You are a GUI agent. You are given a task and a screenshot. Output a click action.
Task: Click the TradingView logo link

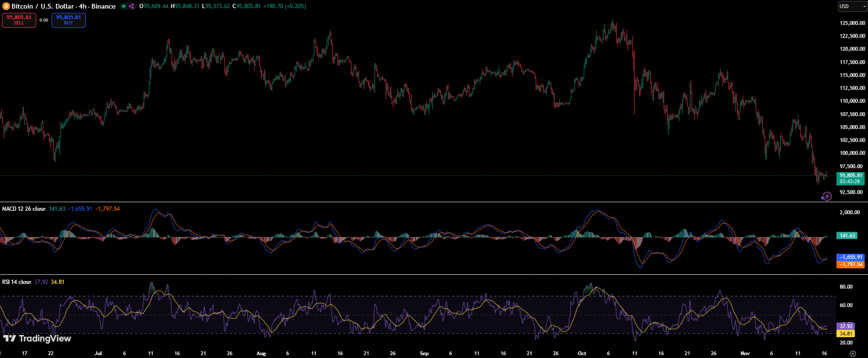[x=37, y=338]
